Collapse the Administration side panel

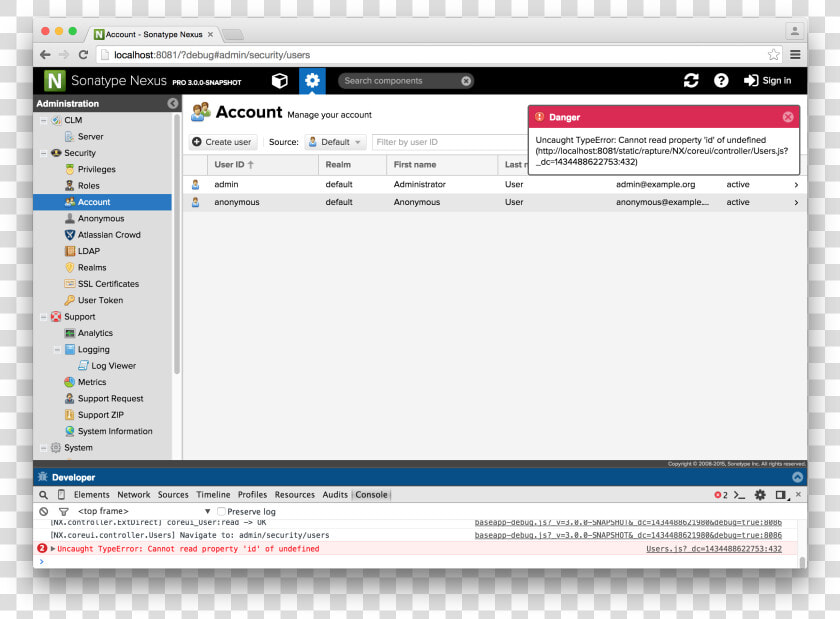pos(172,103)
